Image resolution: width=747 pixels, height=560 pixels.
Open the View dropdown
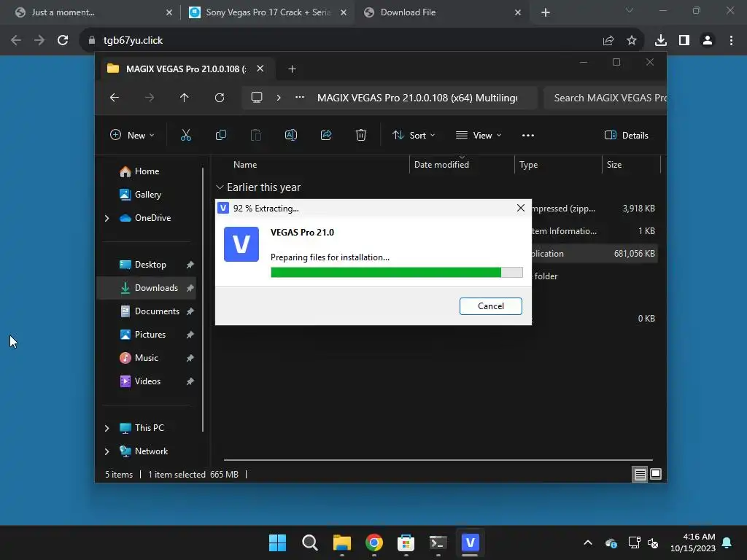pyautogui.click(x=479, y=135)
